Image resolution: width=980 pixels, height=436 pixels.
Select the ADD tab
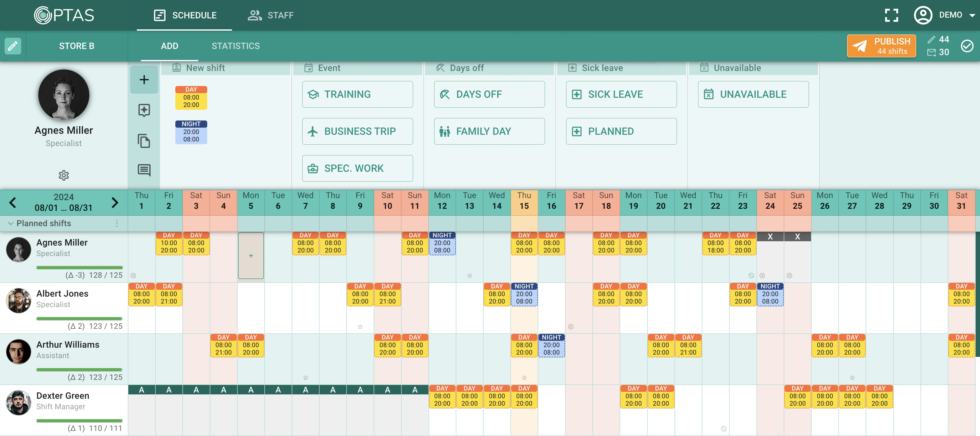click(x=170, y=46)
